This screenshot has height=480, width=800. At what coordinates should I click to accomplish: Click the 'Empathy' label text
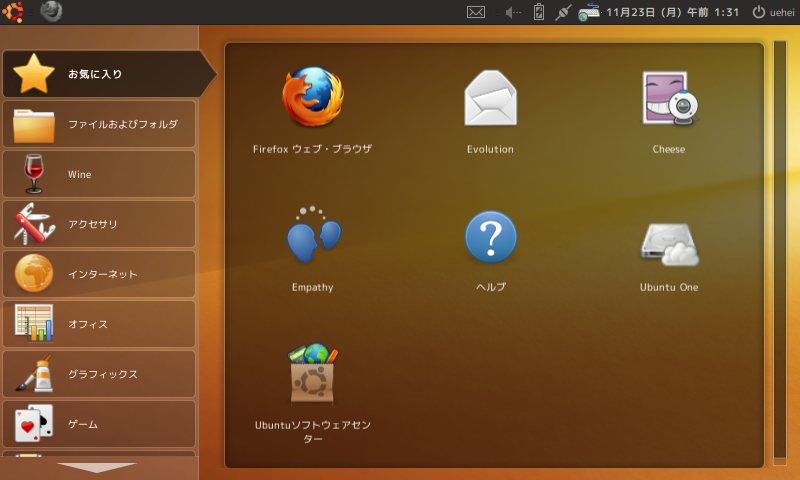click(x=313, y=287)
